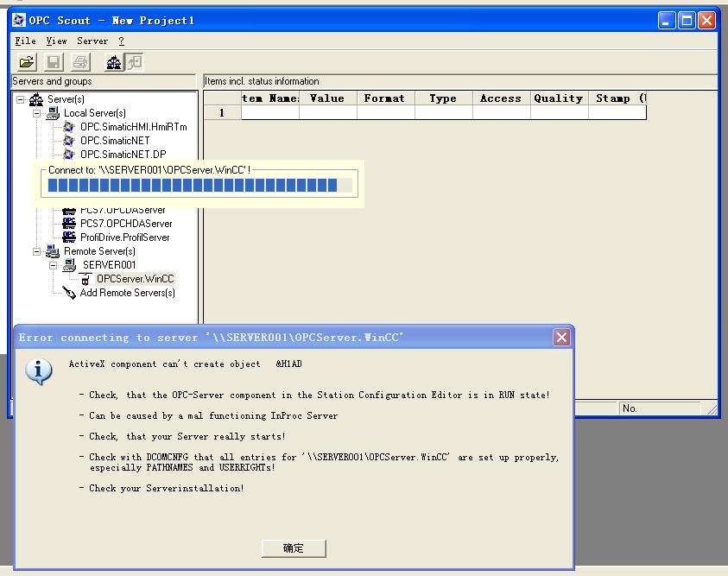Click the Format column header
This screenshot has height=576, width=728.
385,98
